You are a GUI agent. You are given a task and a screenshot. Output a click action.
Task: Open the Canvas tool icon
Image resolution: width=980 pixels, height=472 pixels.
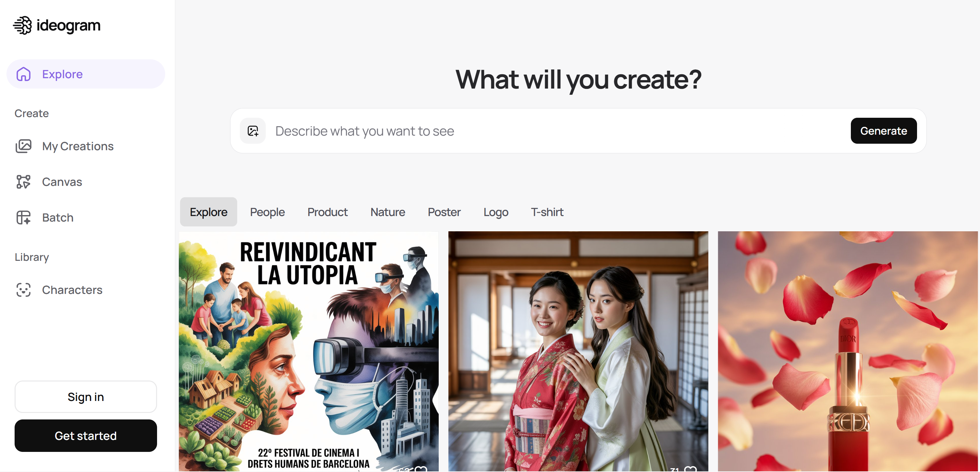click(24, 182)
